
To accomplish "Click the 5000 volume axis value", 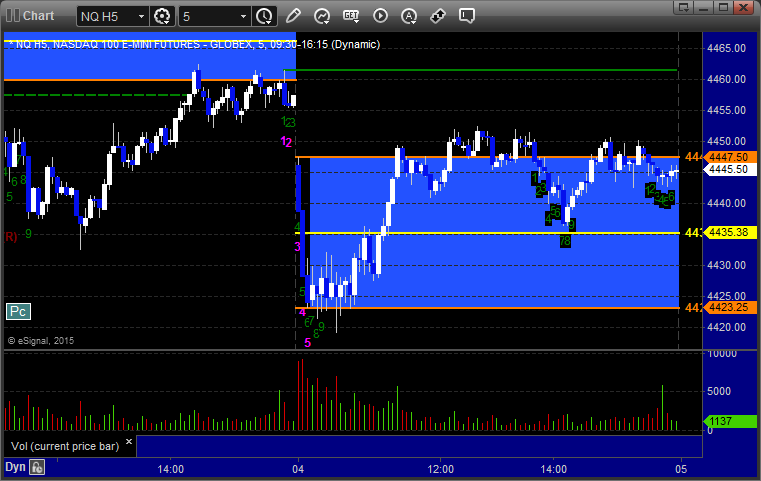I will point(719,391).
